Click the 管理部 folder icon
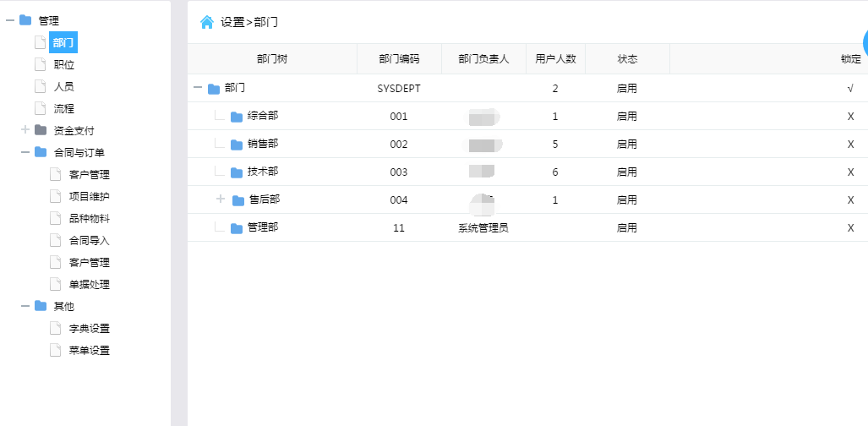Image resolution: width=868 pixels, height=426 pixels. 237,228
